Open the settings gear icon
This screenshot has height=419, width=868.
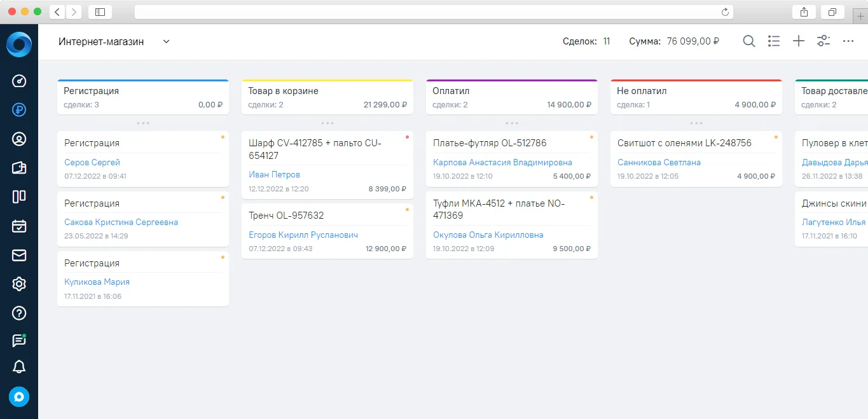[x=19, y=284]
